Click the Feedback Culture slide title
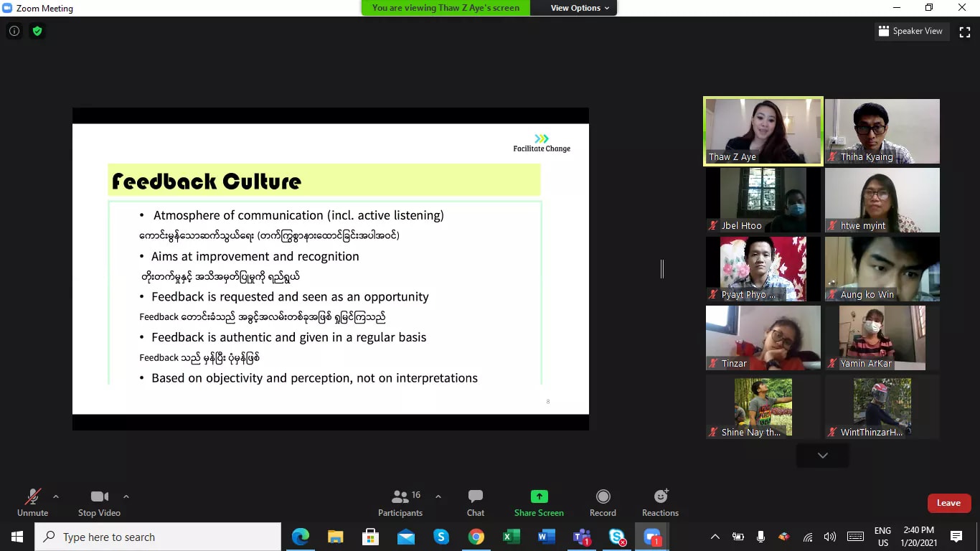This screenshot has height=551, width=980. [207, 182]
